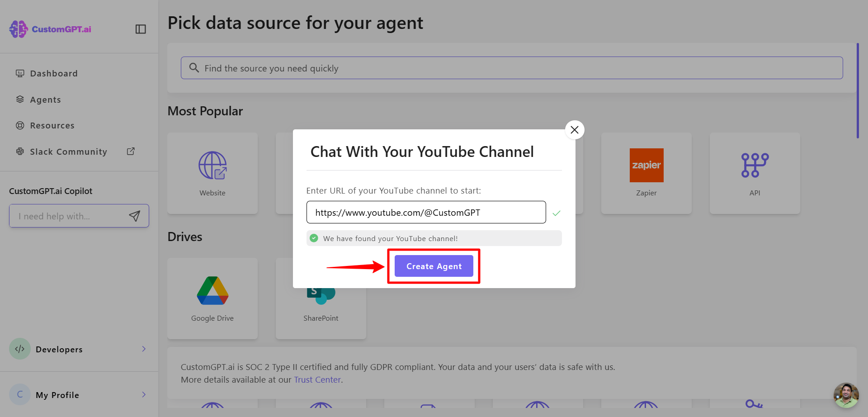Click the Developers code icon
This screenshot has width=868, height=417.
20,349
